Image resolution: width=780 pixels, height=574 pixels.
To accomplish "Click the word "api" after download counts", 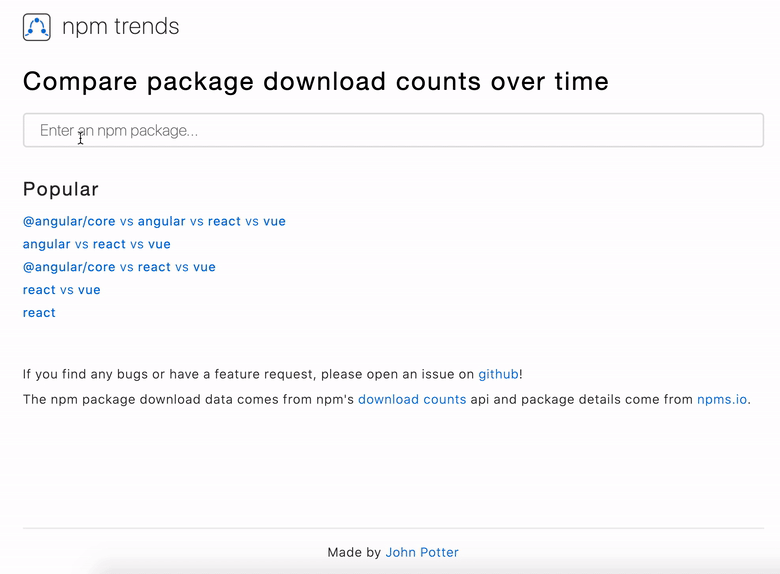I will point(479,399).
